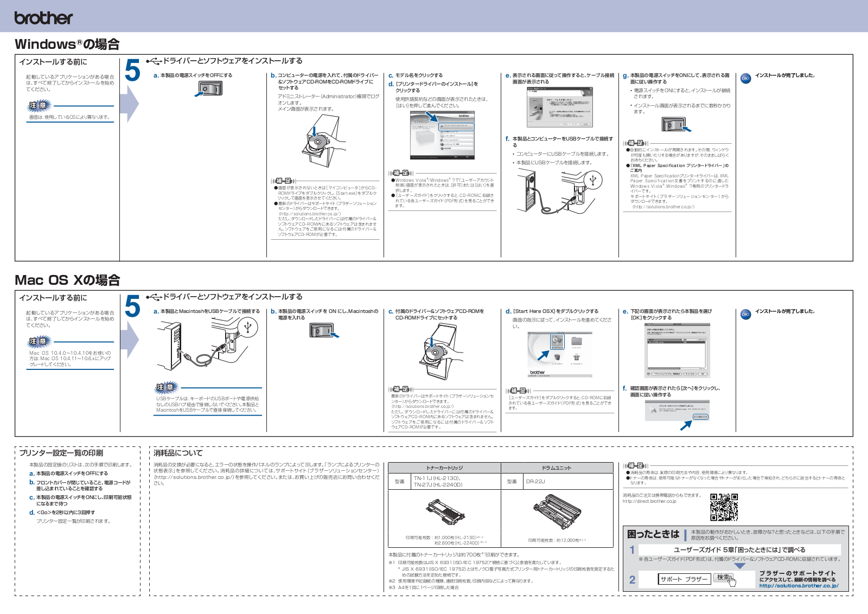This screenshot has width=868, height=614.
Task: Click the Start Here OSX screenshot in Mac step d
Action: pyautogui.click(x=560, y=355)
